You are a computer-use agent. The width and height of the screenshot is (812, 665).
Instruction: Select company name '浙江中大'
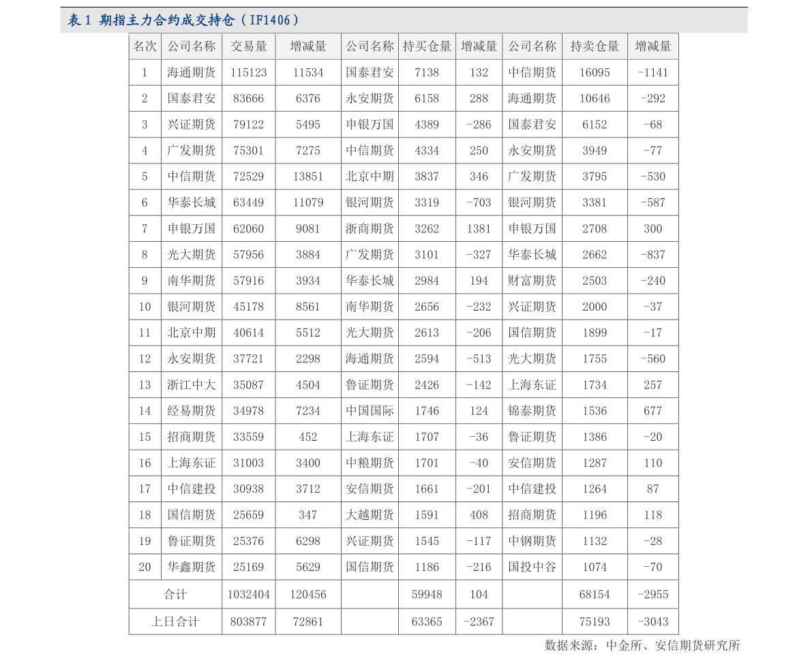coord(191,385)
